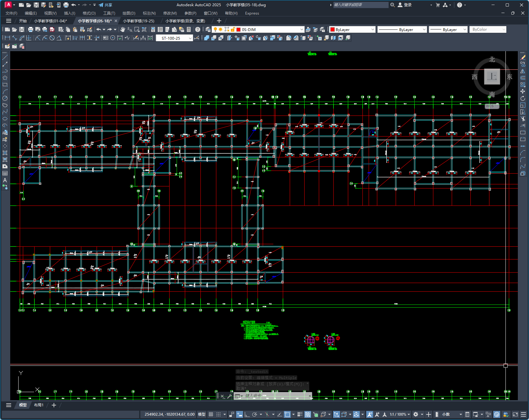The image size is (529, 420).
Task: Open the QuickCalc calculator
Action: [189, 29]
